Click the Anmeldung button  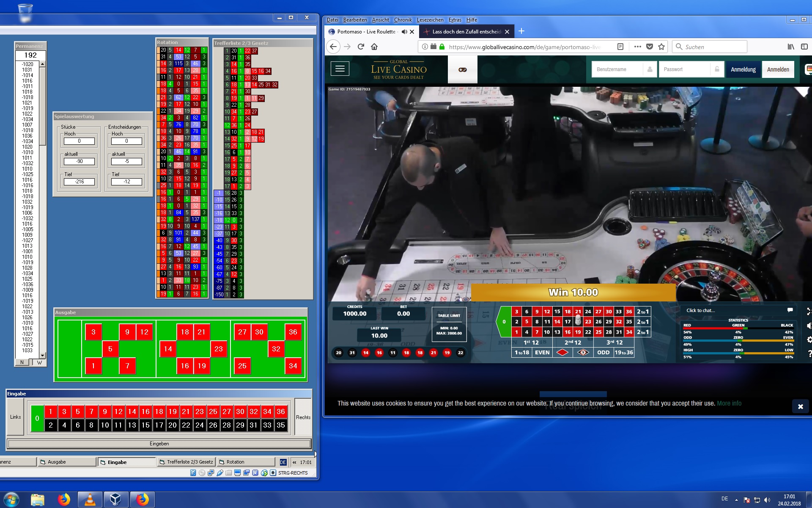[743, 69]
